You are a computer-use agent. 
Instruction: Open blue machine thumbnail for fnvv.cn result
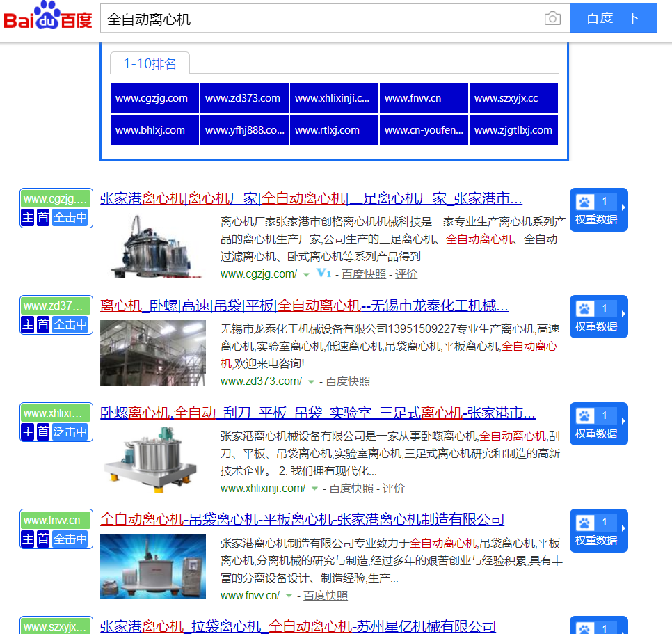coord(153,566)
